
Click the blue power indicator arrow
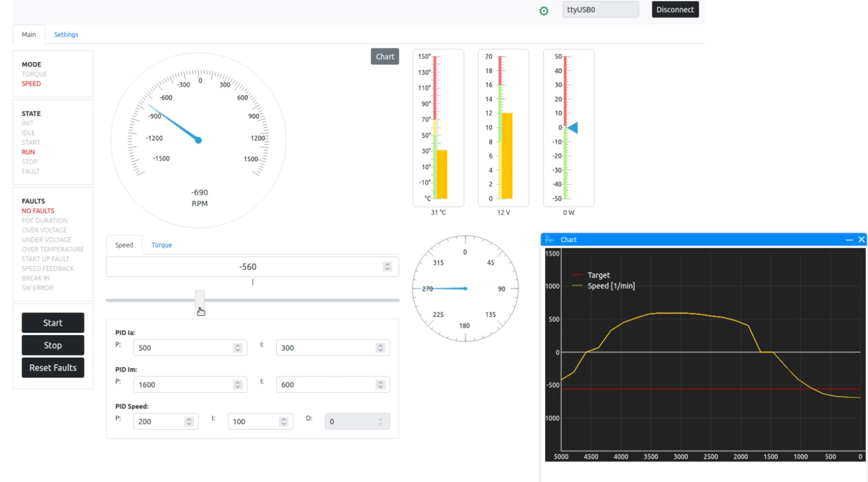click(573, 128)
